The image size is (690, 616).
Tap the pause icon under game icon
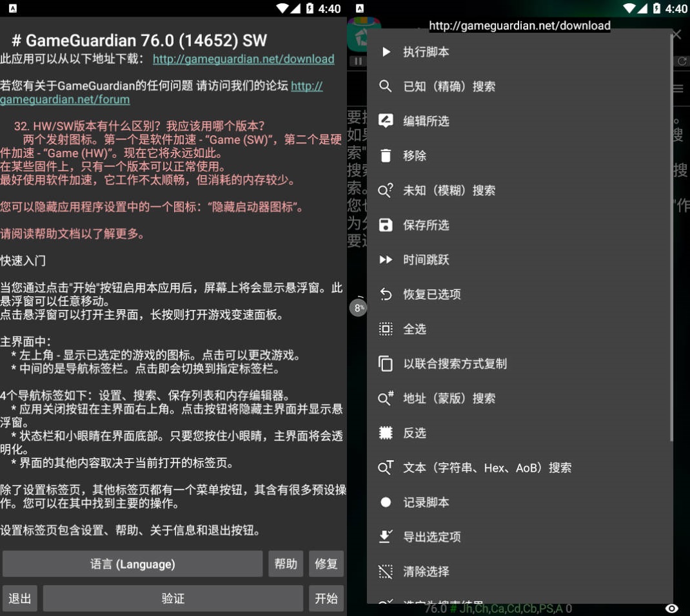click(x=357, y=61)
